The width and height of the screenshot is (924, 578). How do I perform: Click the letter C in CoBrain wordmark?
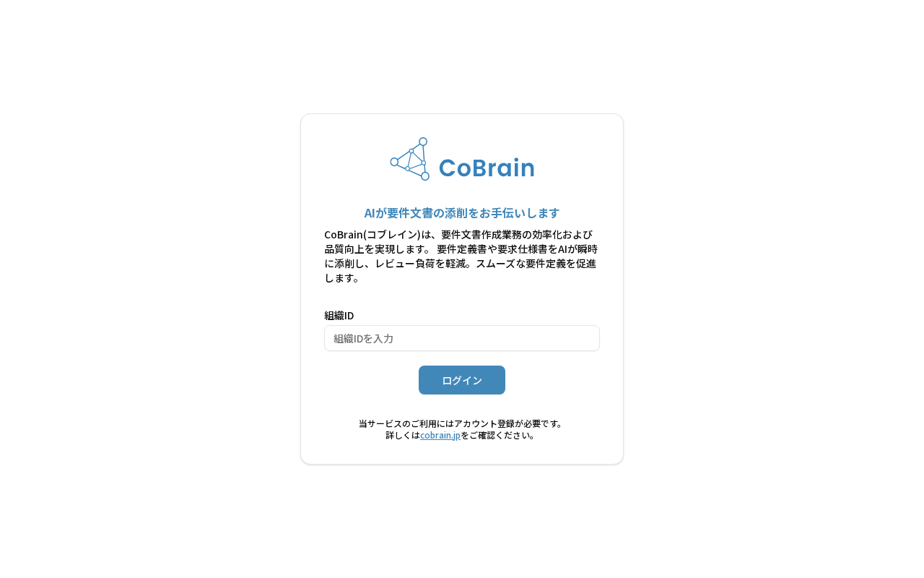447,168
